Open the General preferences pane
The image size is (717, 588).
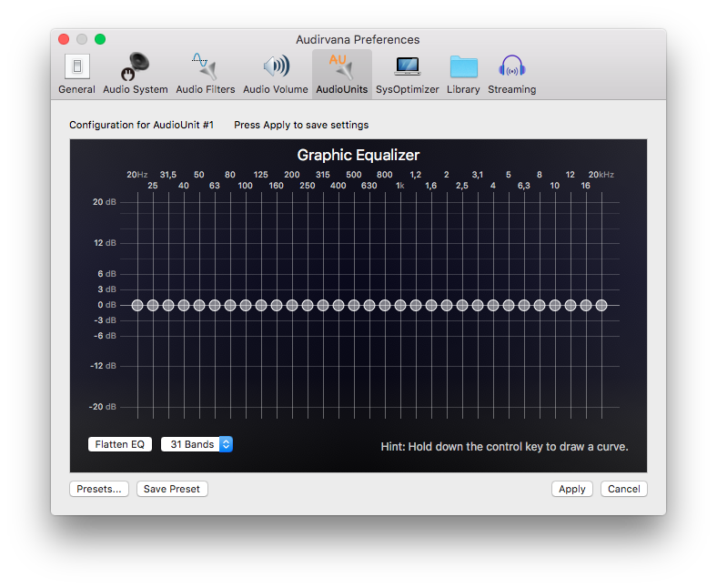click(x=76, y=74)
